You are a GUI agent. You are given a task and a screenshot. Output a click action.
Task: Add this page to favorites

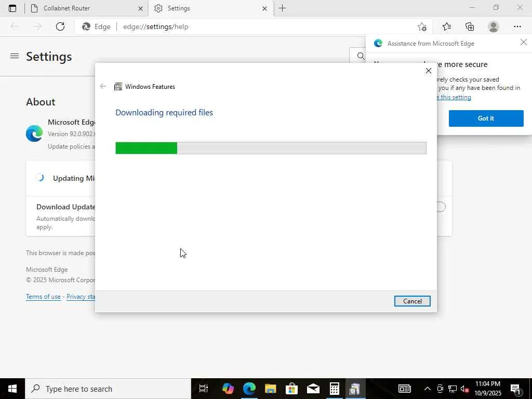[422, 27]
